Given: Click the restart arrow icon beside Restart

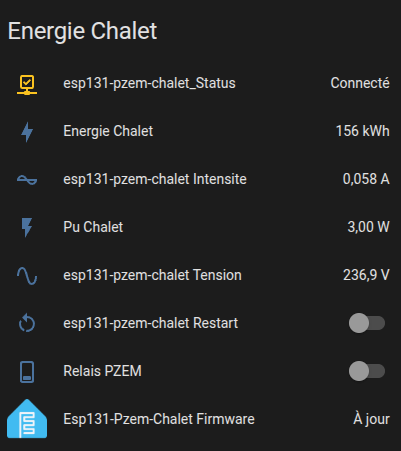Looking at the screenshot, I should point(27,324).
